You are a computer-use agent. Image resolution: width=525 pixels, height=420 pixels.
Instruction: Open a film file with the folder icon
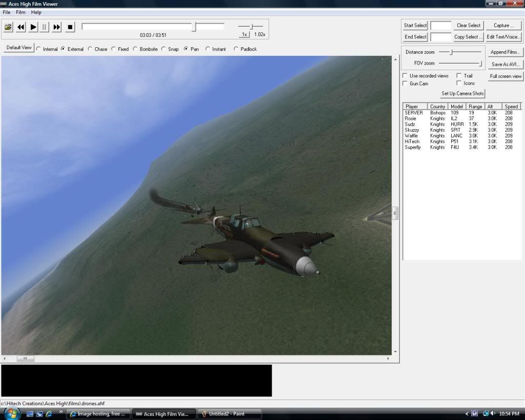coord(8,27)
